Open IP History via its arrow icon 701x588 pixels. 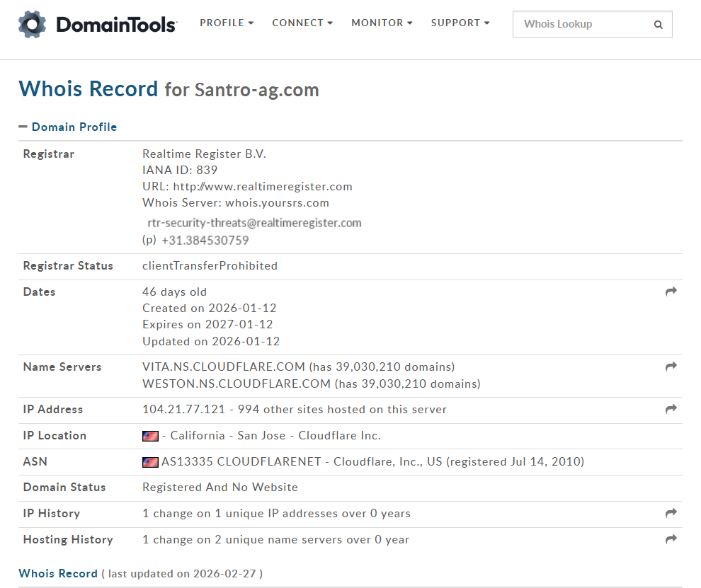click(x=671, y=513)
